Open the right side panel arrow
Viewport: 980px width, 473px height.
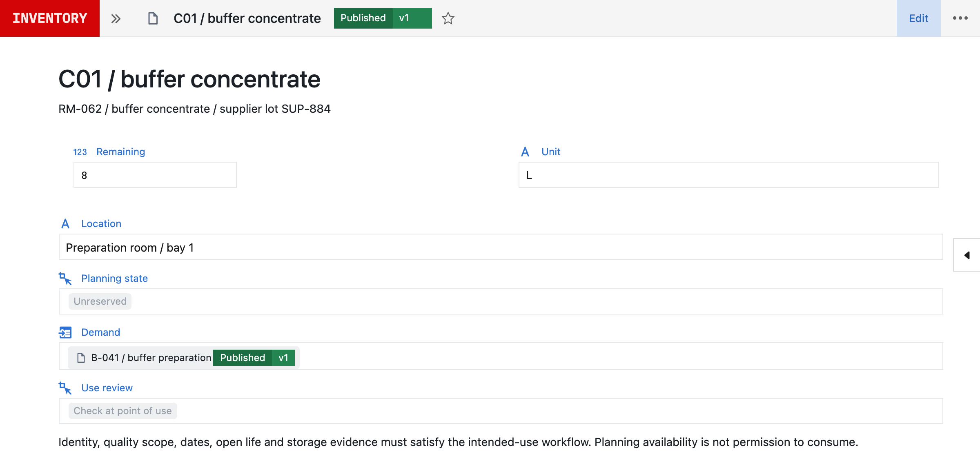967,255
